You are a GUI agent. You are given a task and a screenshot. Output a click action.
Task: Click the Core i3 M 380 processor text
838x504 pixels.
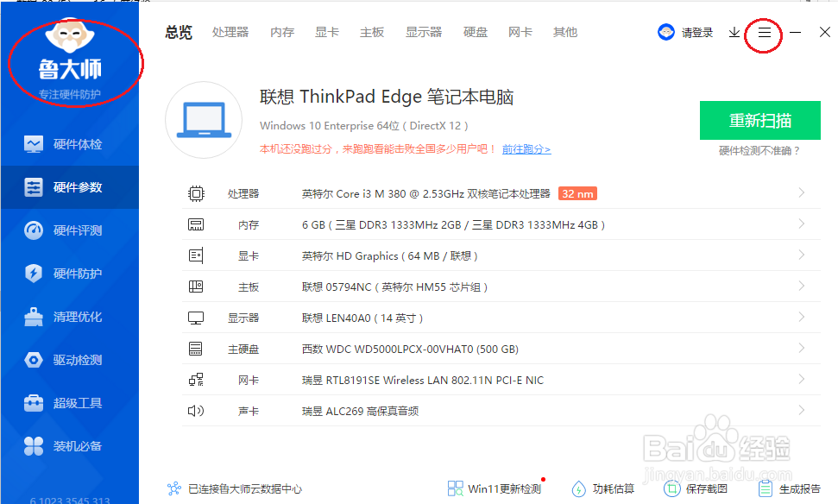(426, 193)
